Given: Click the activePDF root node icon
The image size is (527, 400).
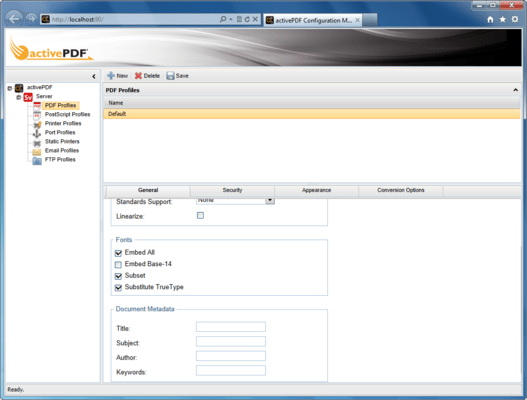Looking at the screenshot, I should 19,88.
